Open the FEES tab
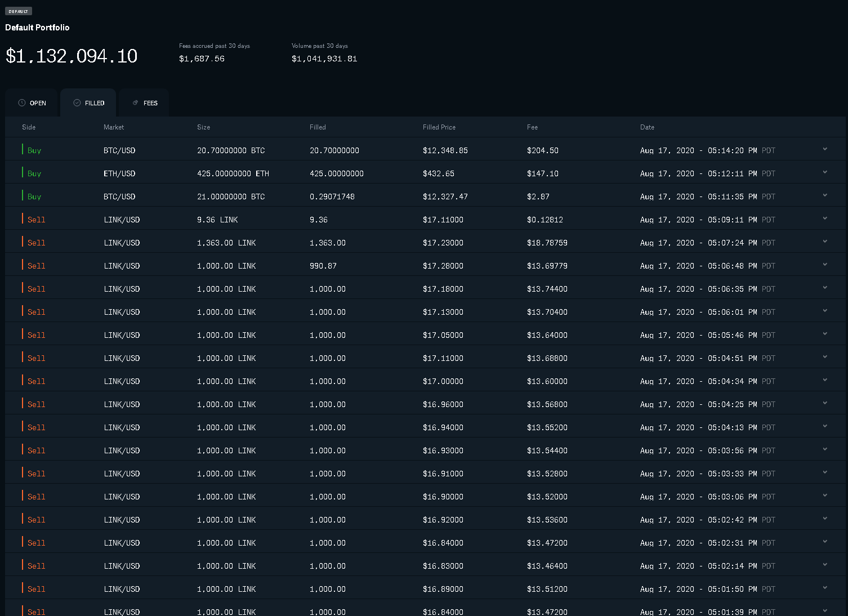The width and height of the screenshot is (848, 616). [144, 103]
